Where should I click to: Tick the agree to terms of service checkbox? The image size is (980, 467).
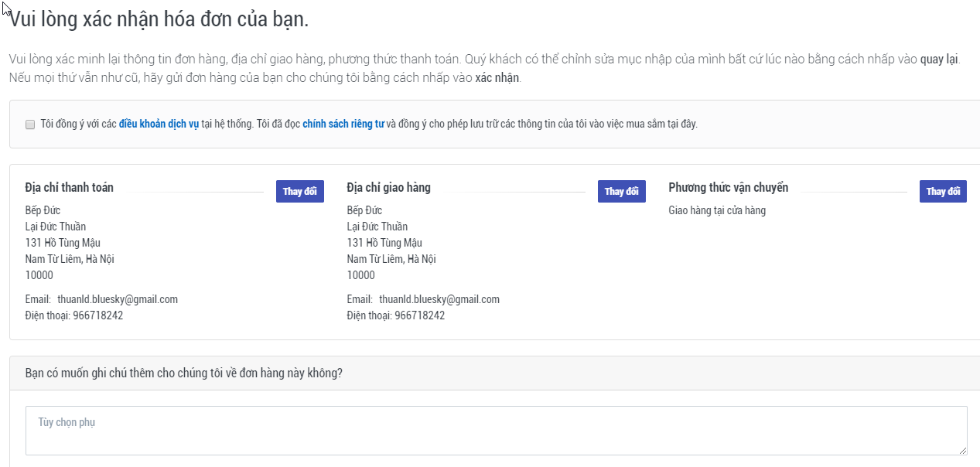[x=30, y=124]
